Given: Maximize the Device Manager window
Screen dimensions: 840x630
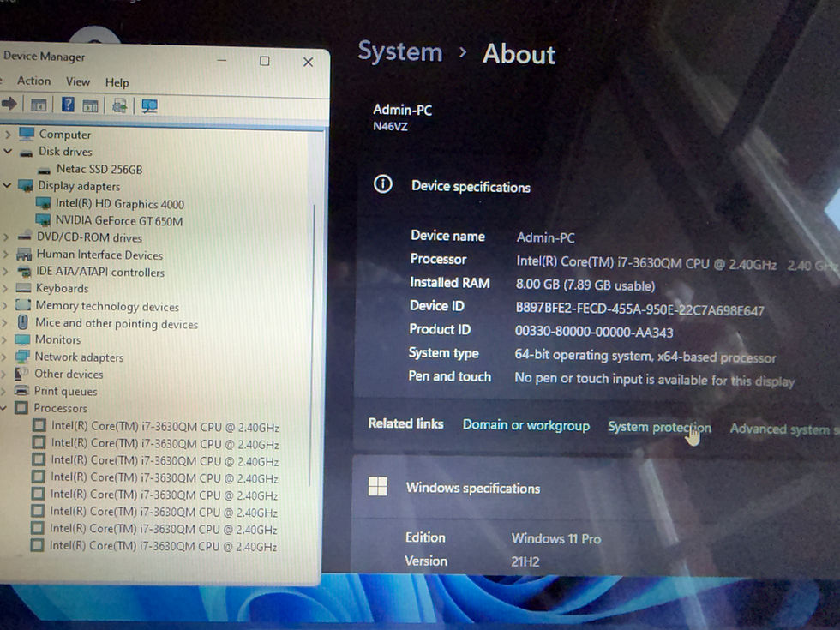Looking at the screenshot, I should tap(265, 61).
